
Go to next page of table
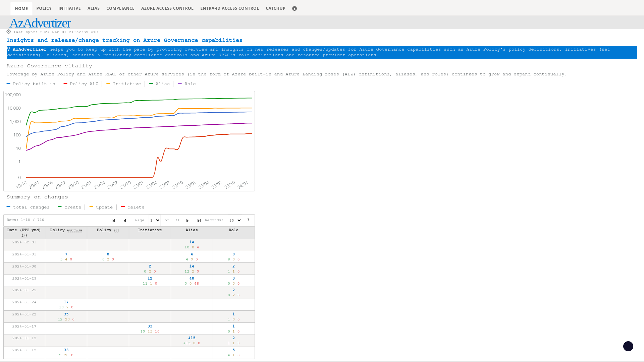click(187, 221)
